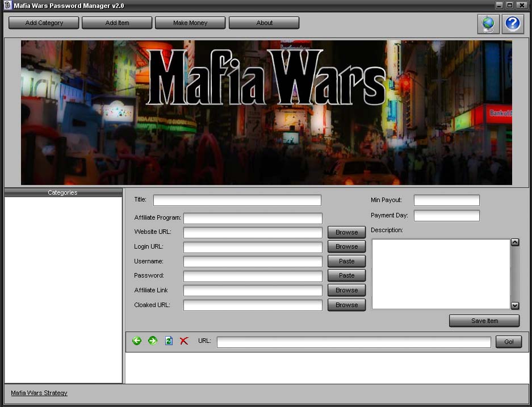Go back with the green left arrow
Viewport: 532px width, 407px height.
click(137, 341)
